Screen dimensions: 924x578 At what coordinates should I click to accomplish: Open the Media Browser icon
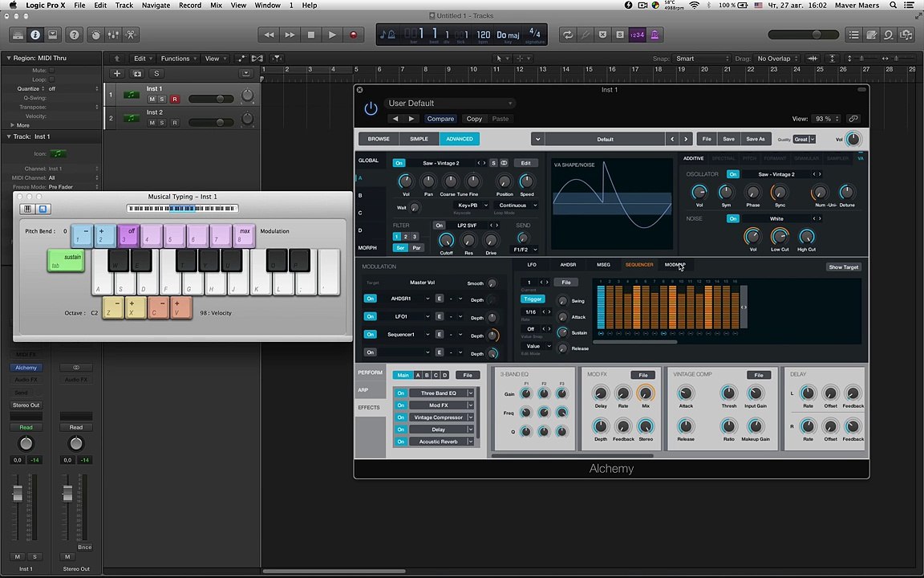(906, 35)
